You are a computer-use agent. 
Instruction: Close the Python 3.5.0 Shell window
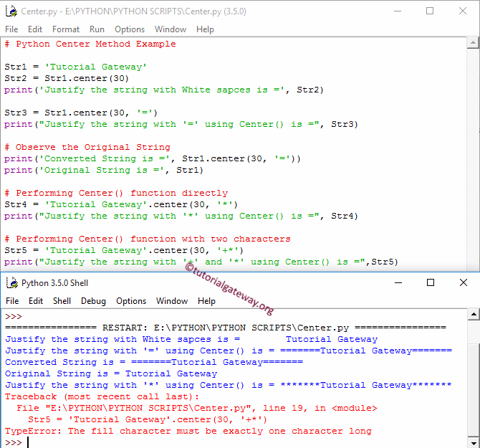point(463,282)
